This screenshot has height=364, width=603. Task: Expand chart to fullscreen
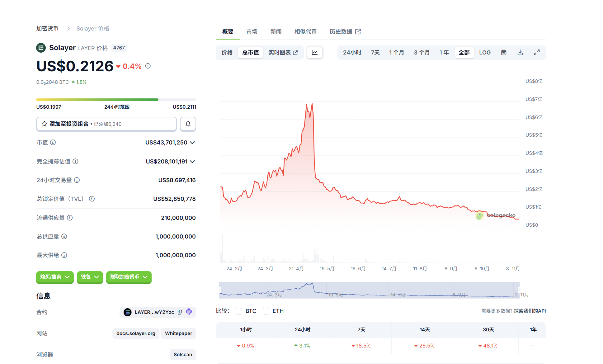tap(536, 53)
